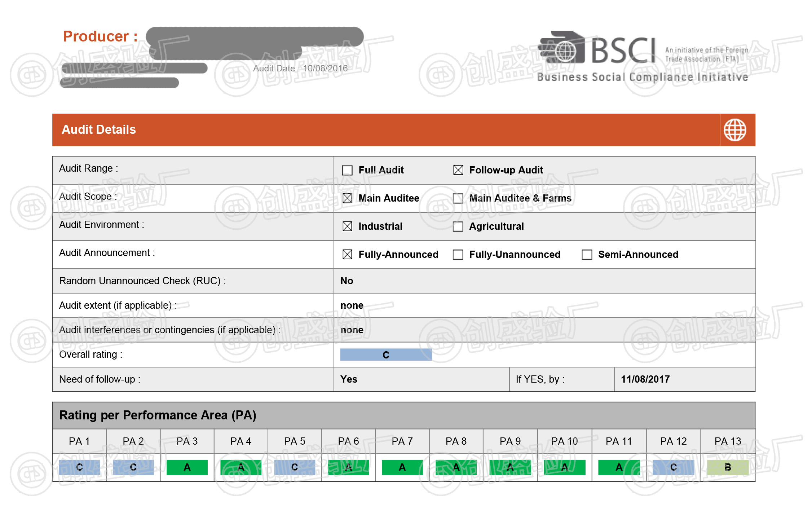
Task: Uncheck the Follow-up Audit checkbox
Action: pyautogui.click(x=458, y=170)
